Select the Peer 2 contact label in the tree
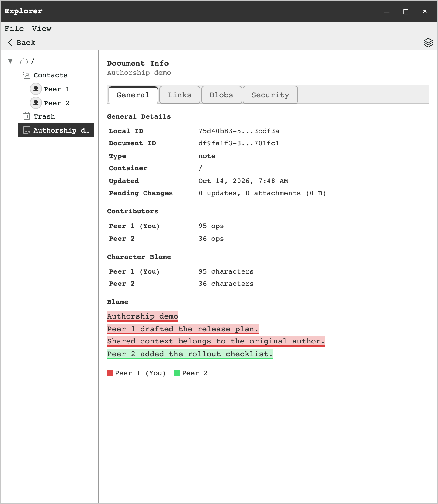The width and height of the screenshot is (438, 504). pyautogui.click(x=57, y=103)
